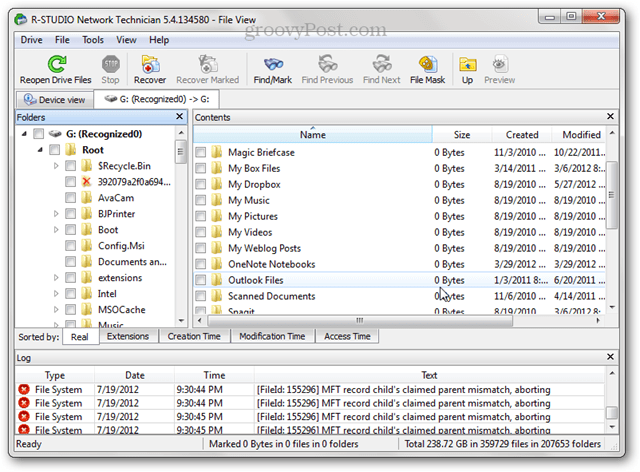Expand the Boot folder
The height and width of the screenshot is (472, 640).
(x=56, y=229)
